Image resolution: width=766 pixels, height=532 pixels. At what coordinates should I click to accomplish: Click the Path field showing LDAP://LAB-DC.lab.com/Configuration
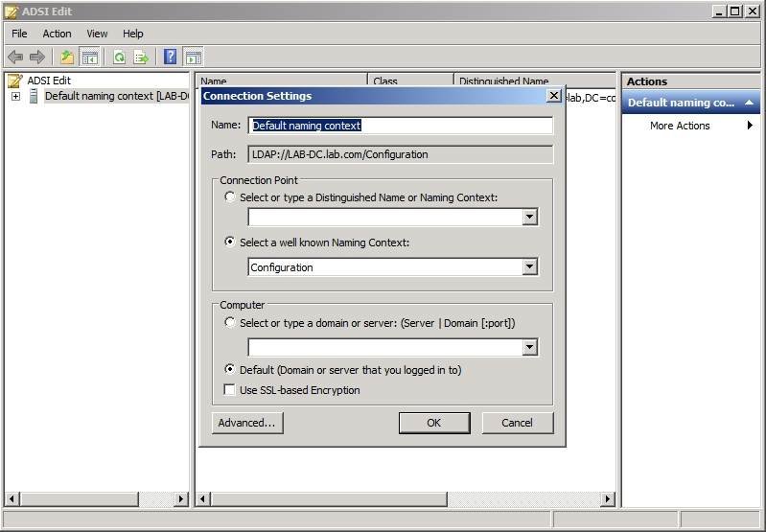tap(400, 154)
